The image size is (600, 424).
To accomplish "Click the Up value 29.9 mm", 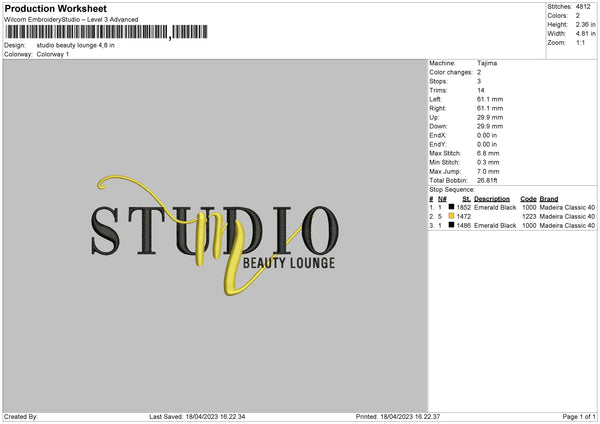I will [x=490, y=117].
